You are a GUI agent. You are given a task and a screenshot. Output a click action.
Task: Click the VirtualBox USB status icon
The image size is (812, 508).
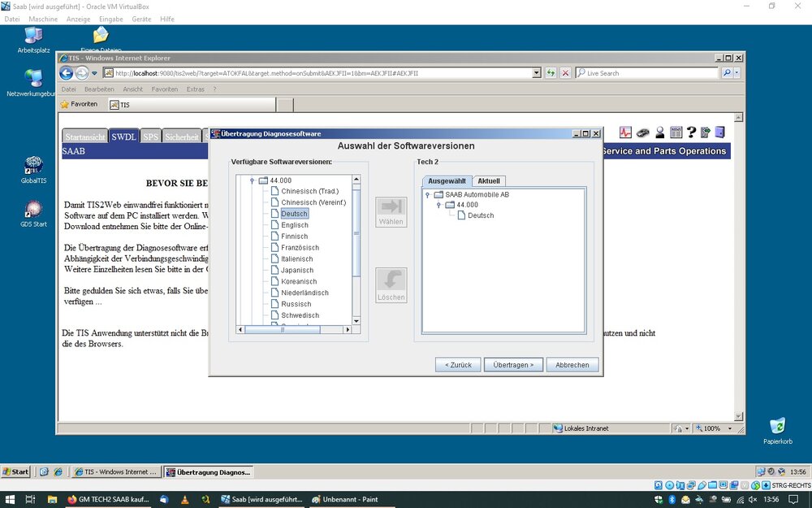[702, 486]
